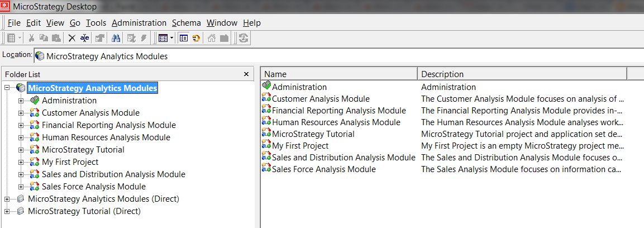This screenshot has height=228, width=644.
Task: Expand MicroStrategy Tutorial project tree node
Action: (21, 150)
